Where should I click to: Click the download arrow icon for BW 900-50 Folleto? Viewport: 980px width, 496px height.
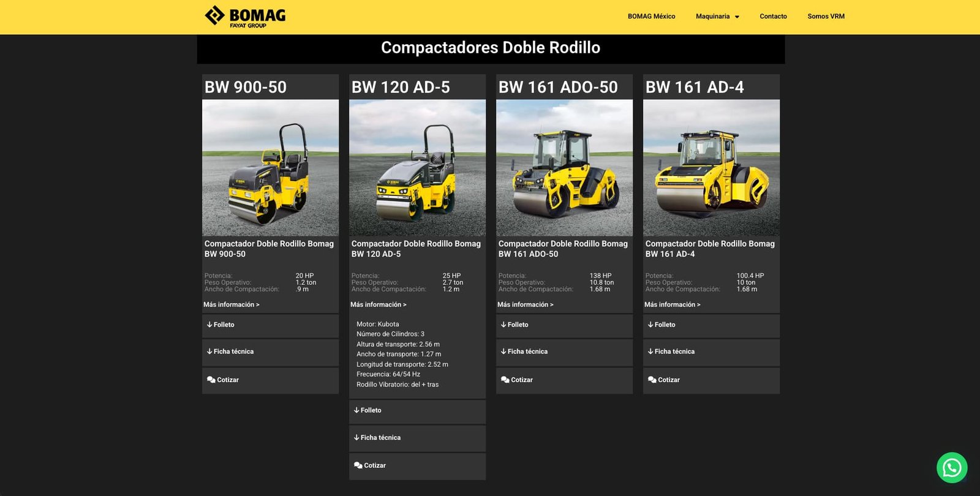pyautogui.click(x=209, y=325)
